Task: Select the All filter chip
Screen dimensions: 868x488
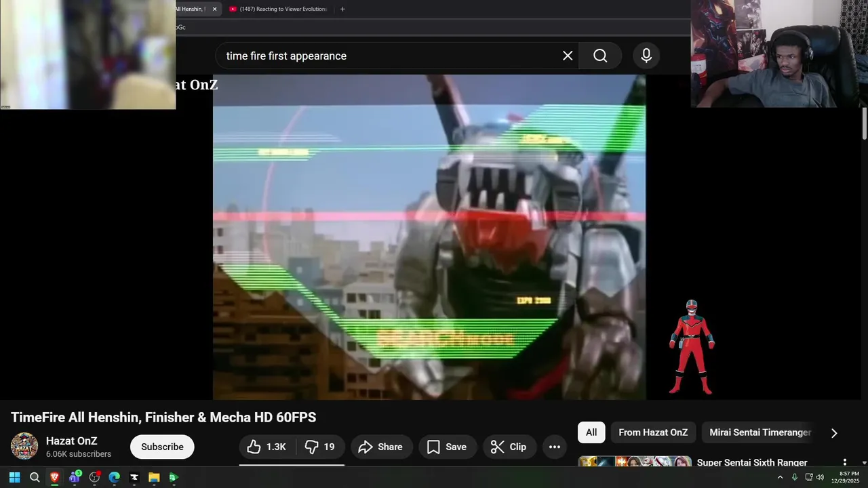Action: point(591,432)
